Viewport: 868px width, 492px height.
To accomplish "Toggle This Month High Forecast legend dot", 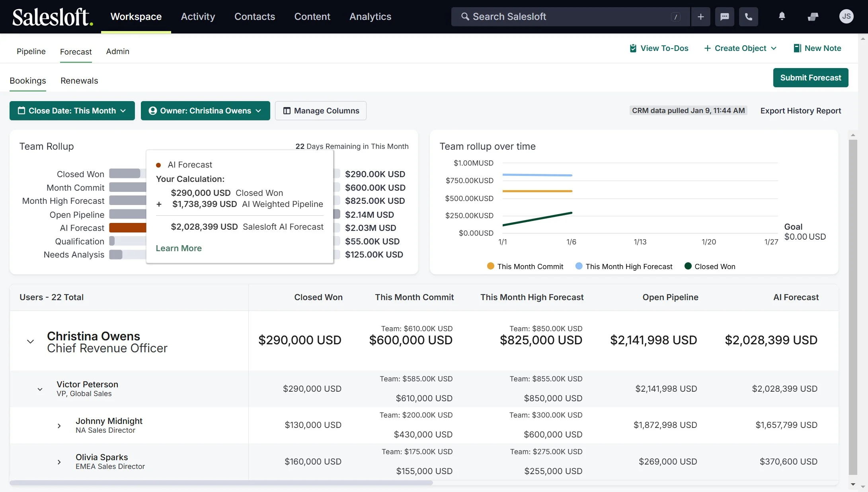I will pos(579,266).
